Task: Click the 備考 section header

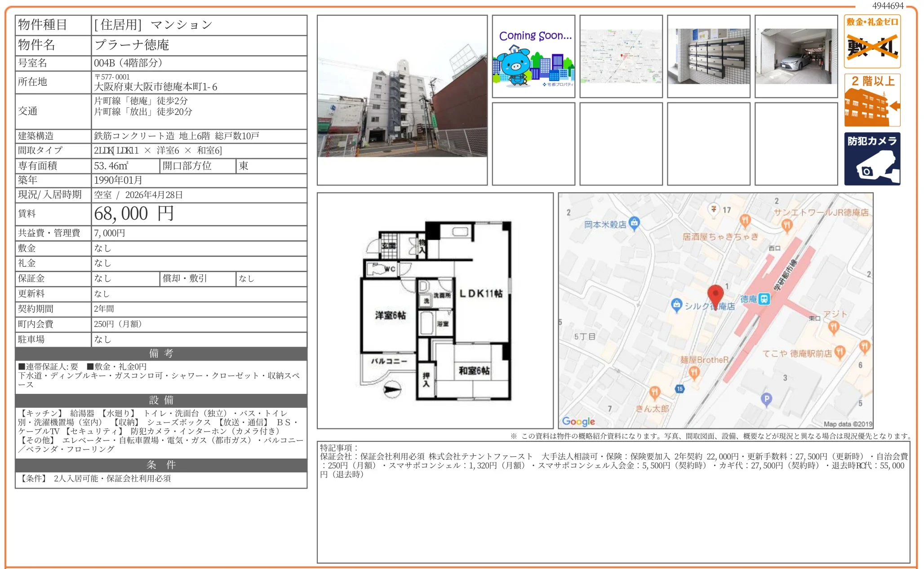Action: point(161,353)
